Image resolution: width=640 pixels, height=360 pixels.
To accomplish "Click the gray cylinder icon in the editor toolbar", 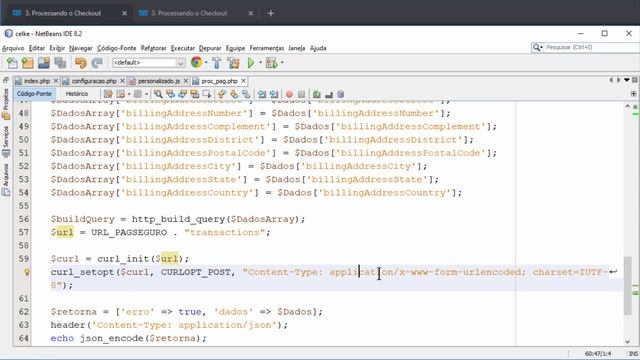I will pyautogui.click(x=340, y=94).
